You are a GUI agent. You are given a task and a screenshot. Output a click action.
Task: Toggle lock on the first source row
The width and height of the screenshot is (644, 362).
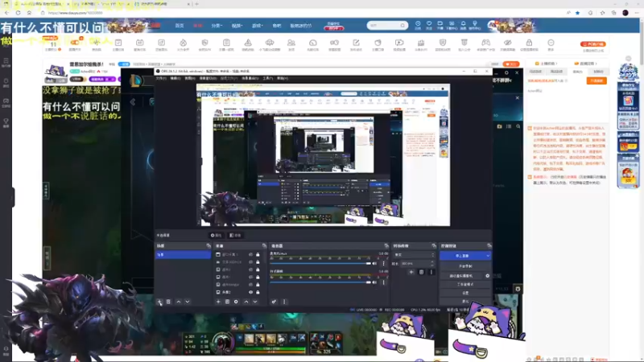tap(258, 254)
